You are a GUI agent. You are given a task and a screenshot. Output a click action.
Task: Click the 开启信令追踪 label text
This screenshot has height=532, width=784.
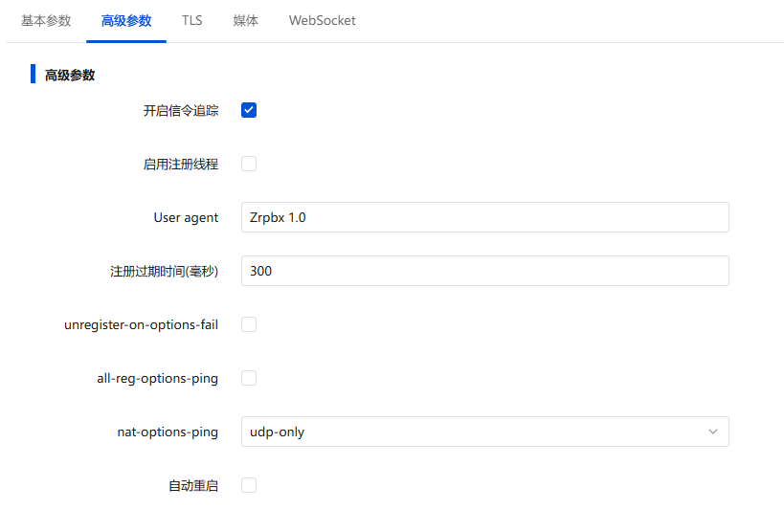pyautogui.click(x=181, y=110)
